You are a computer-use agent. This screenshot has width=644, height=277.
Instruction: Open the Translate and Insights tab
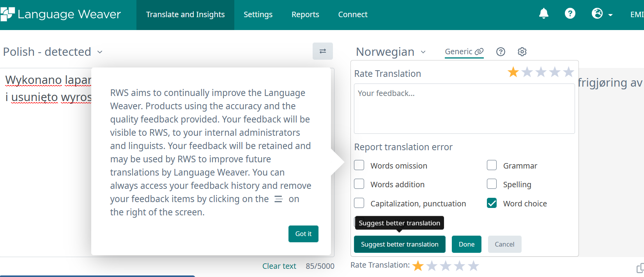(x=186, y=14)
